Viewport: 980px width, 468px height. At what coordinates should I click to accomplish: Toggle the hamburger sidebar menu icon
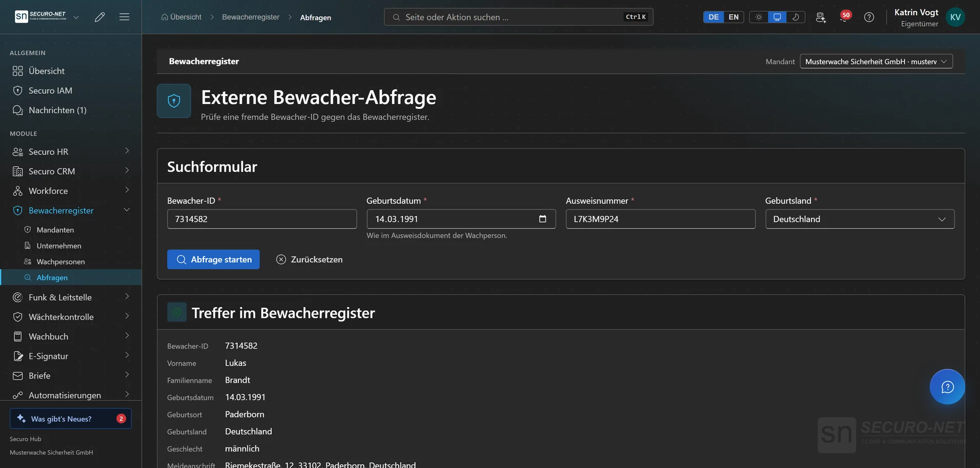pos(124,17)
